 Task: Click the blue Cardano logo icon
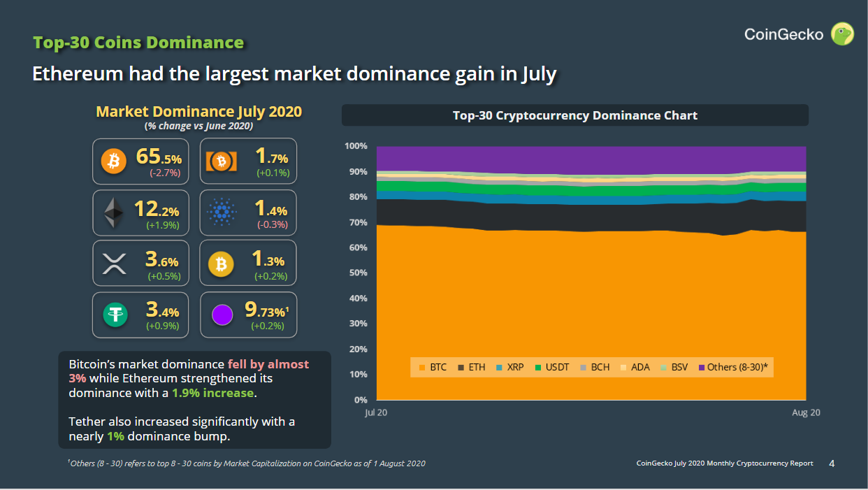(x=223, y=212)
